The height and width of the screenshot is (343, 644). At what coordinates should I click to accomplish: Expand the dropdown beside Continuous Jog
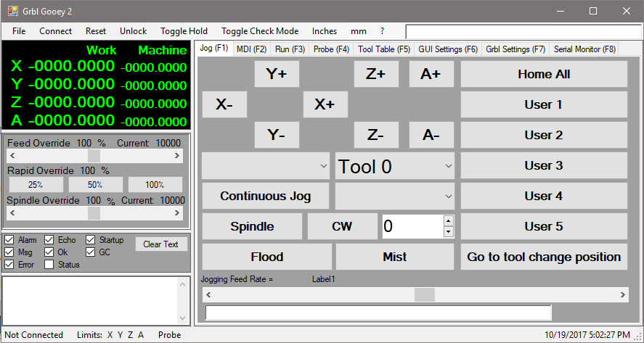395,196
